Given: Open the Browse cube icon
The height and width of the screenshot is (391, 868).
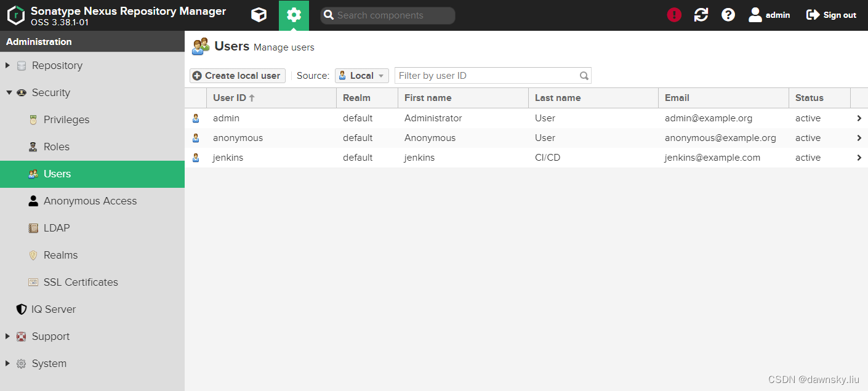Looking at the screenshot, I should pos(259,15).
